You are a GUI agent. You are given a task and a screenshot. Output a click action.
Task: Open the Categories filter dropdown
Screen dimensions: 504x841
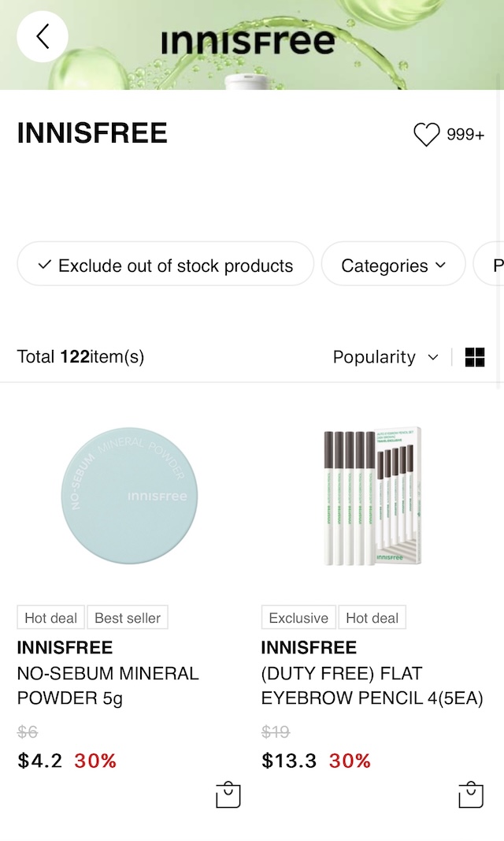tap(394, 264)
